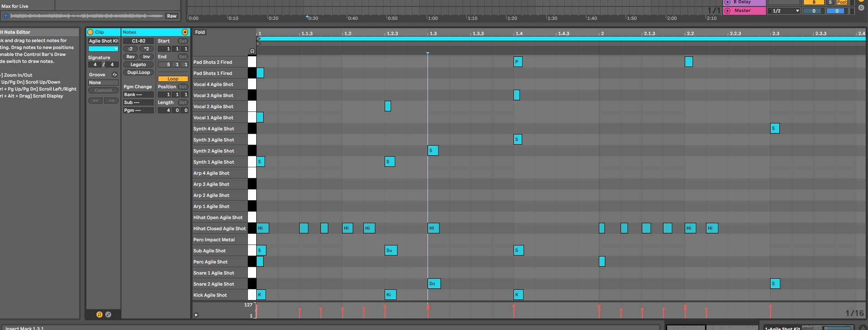Click the Length bars field showing 4
Screen dimensions: 868x330
pos(165,110)
